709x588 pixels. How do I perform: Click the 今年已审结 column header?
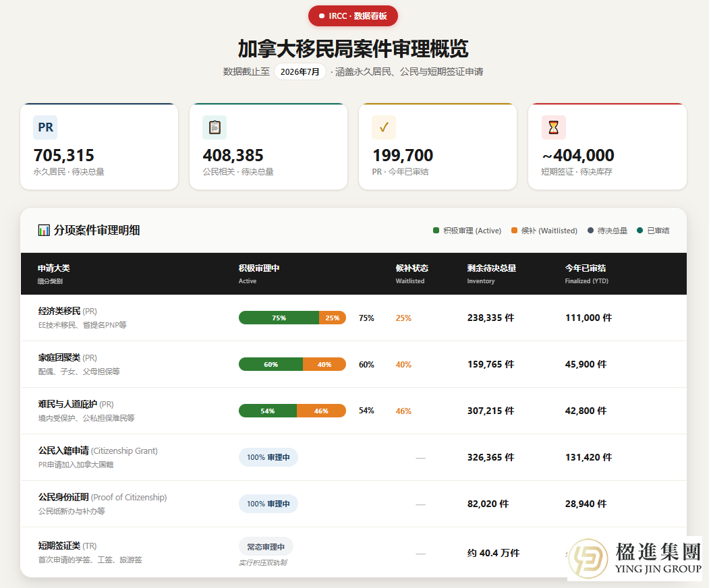(586, 268)
